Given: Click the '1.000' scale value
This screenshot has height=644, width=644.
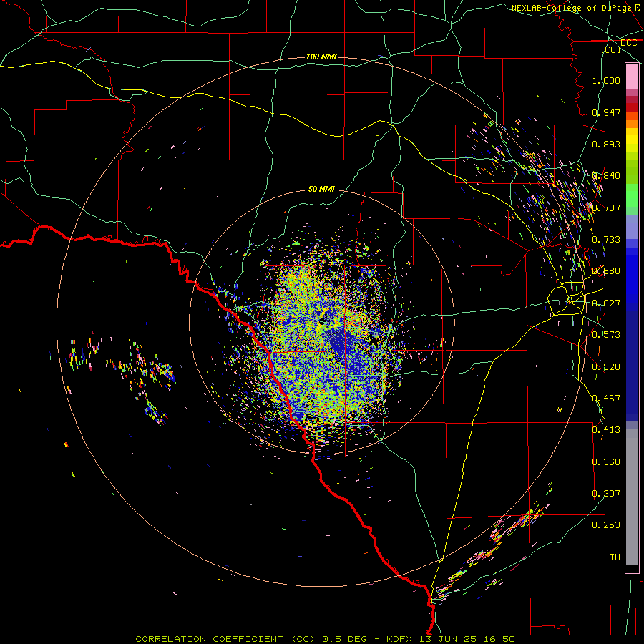Looking at the screenshot, I should pos(606,80).
